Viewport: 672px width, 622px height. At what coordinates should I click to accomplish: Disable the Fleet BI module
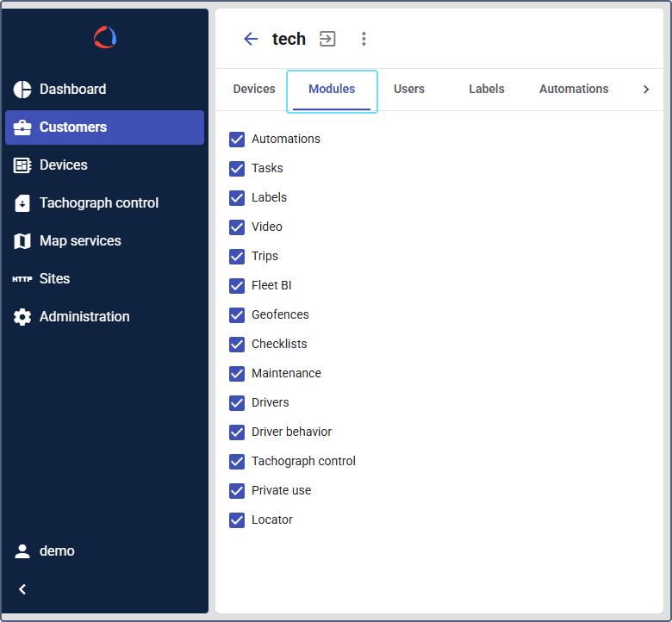pos(237,286)
